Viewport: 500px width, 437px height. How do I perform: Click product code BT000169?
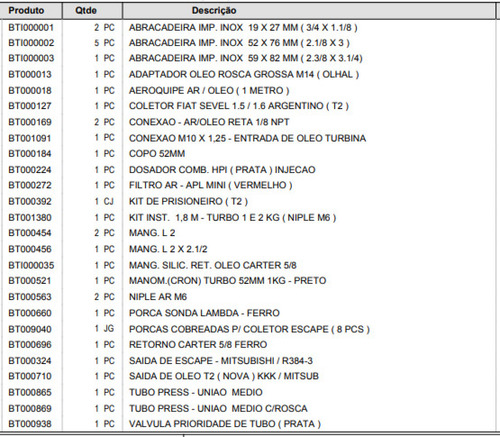coord(30,122)
